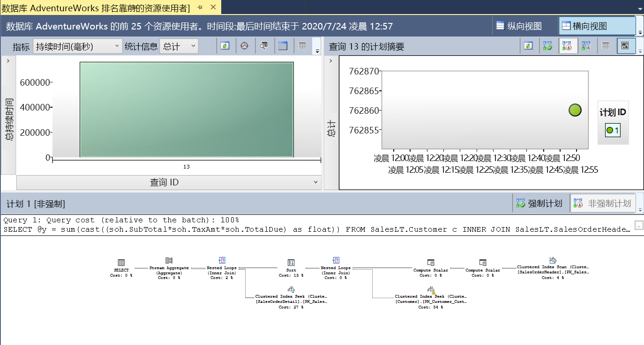This screenshot has height=345, width=644.
Task: Switch left pane to grid view icon
Action: pyautogui.click(x=302, y=46)
